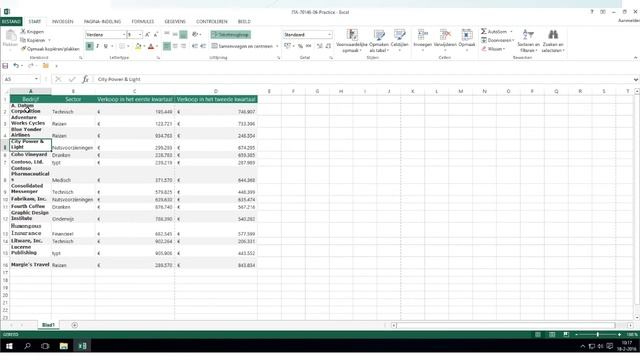
Task: Switch to the INVOEGEN tab
Action: pos(62,21)
